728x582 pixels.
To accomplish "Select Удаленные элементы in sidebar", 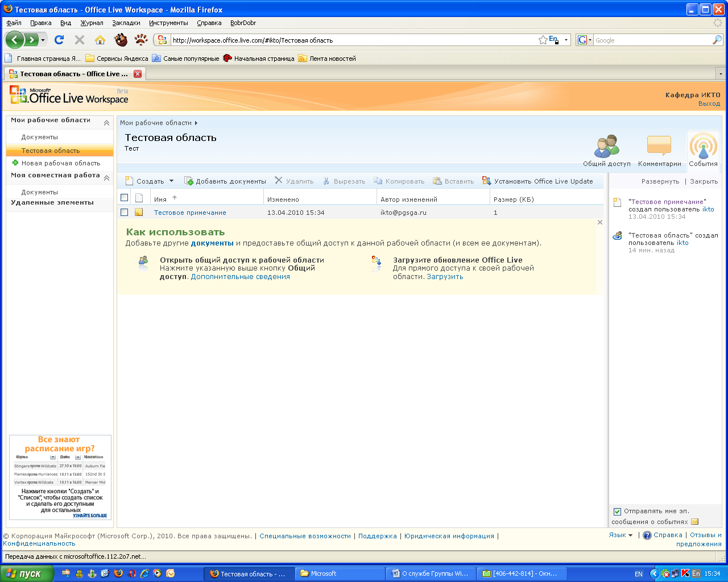I will (52, 203).
